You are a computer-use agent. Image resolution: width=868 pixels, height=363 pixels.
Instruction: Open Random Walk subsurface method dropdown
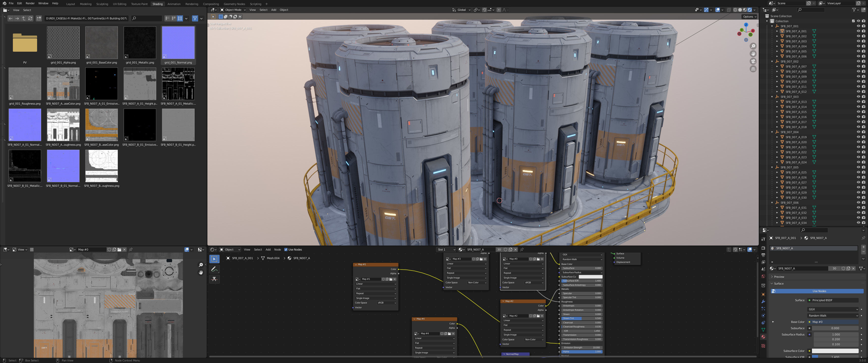[x=833, y=316]
